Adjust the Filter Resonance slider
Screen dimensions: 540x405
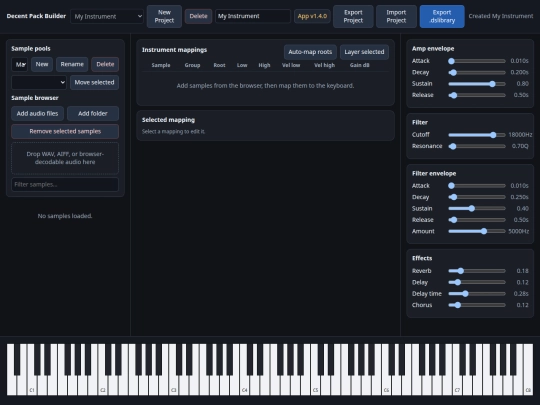[x=477, y=146]
